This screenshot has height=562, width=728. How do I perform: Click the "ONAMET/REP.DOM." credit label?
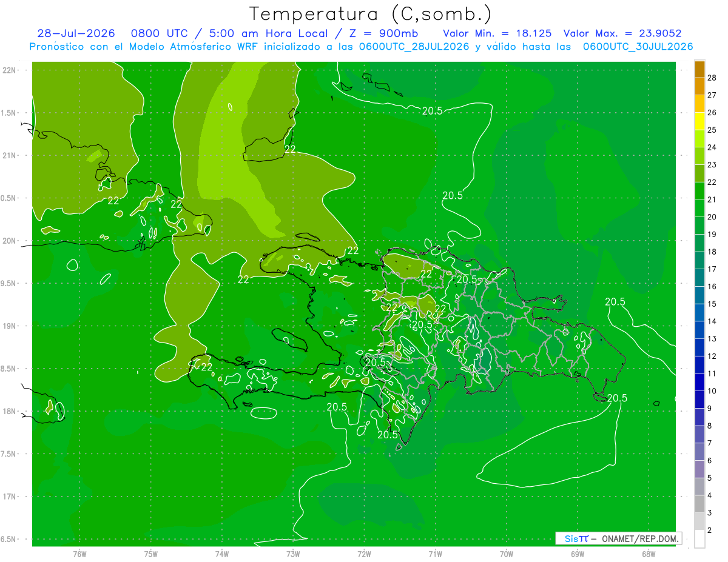(641, 538)
